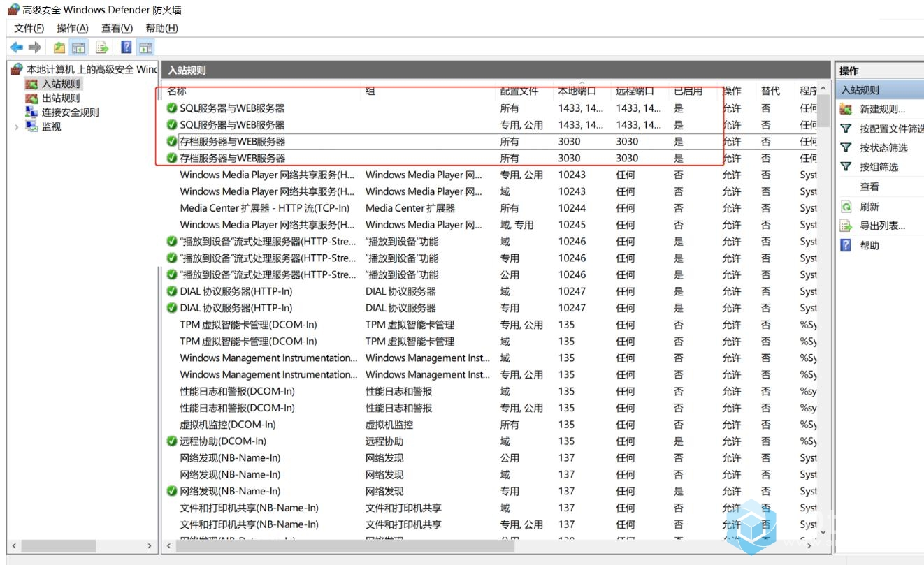Click the Export List toolbar icon
Viewport: 924px width, 565px height.
[x=102, y=47]
